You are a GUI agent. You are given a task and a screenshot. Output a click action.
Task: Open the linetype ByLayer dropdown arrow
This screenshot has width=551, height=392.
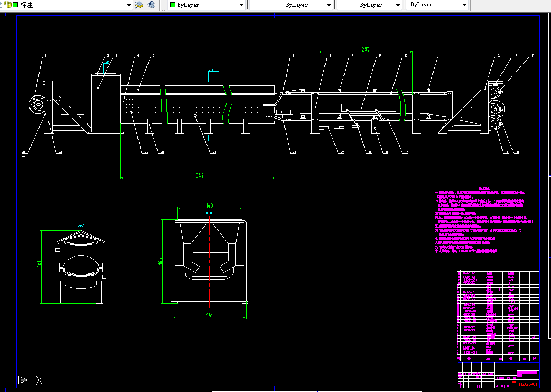[x=329, y=5]
